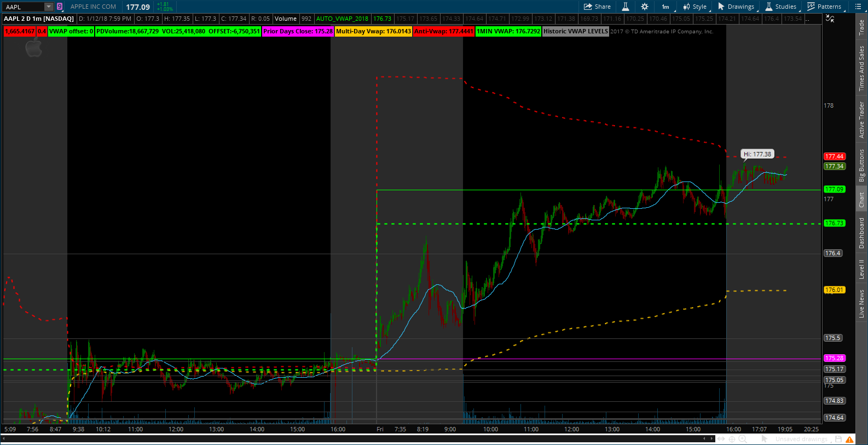This screenshot has width=868, height=445.
Task: Click the purple number 9 link color icon
Action: pos(60,7)
